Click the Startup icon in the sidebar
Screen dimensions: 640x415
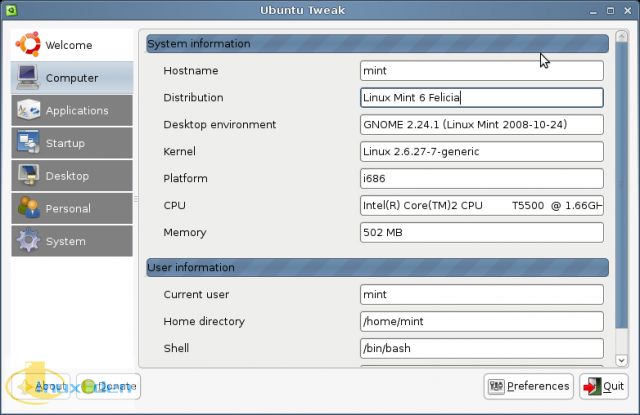click(28, 142)
